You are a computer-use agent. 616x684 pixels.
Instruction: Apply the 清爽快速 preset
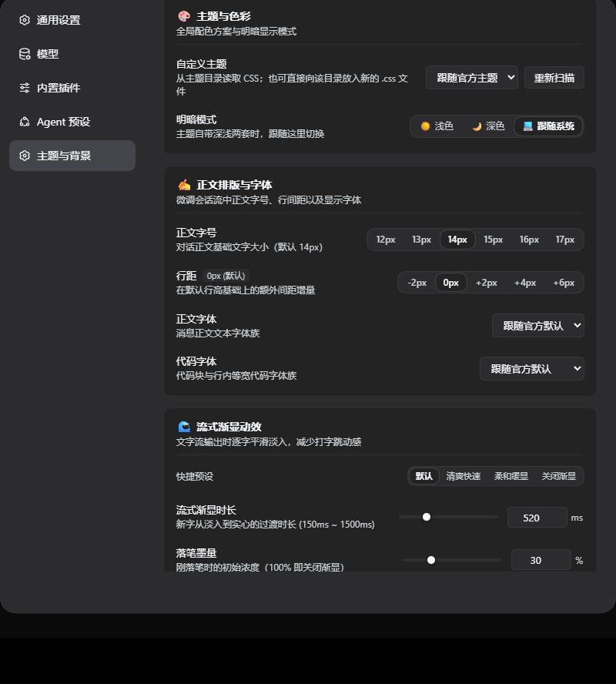click(463, 476)
